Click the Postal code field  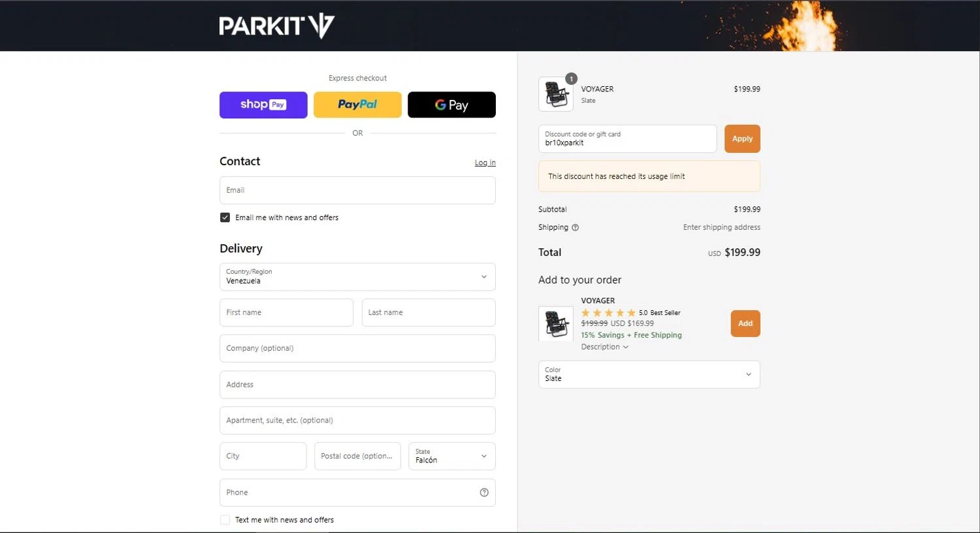point(357,457)
